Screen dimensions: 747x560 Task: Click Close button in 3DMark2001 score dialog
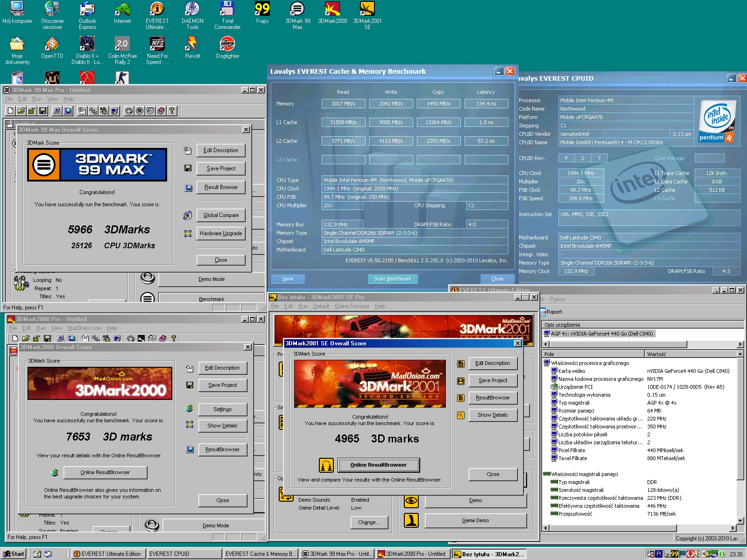[493, 474]
